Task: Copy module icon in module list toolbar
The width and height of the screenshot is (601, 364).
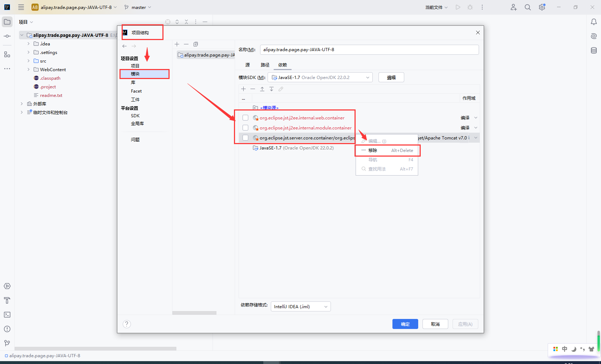Action: 196,44
